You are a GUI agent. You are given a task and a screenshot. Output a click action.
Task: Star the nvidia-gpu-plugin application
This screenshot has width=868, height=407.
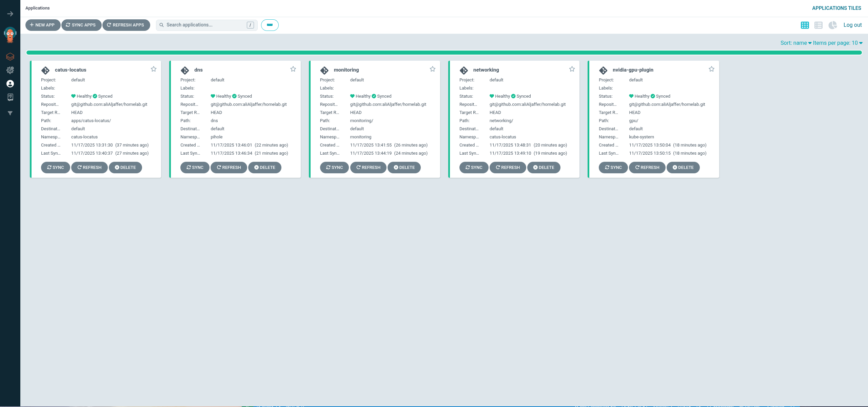(711, 69)
